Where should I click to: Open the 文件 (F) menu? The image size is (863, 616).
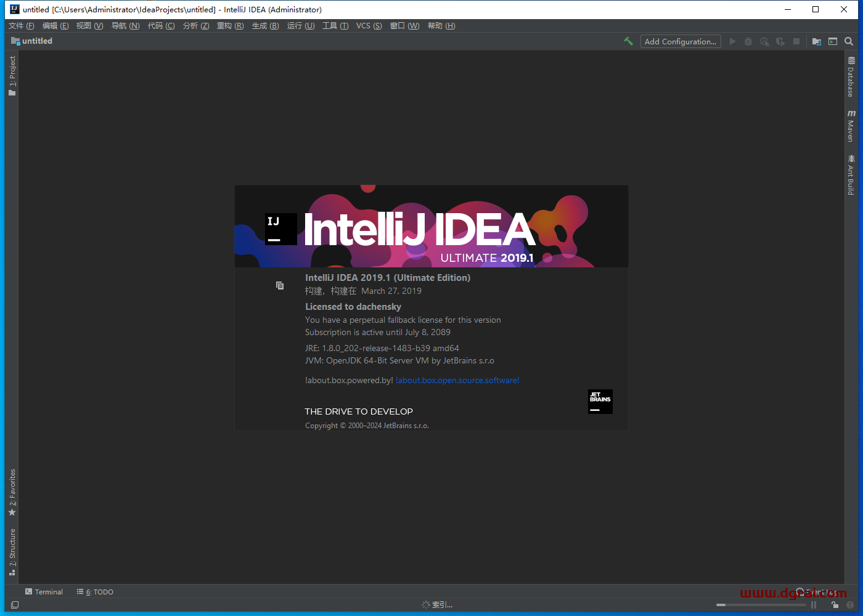click(x=22, y=25)
